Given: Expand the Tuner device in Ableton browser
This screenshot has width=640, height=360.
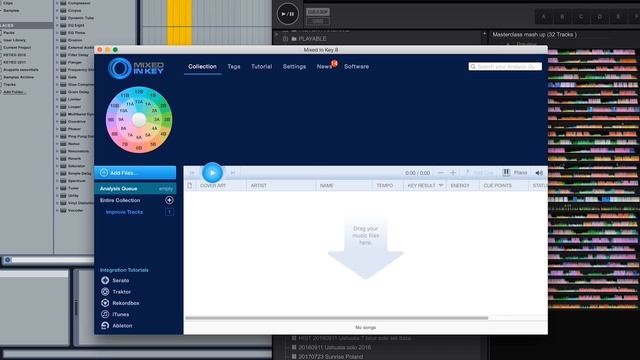Looking at the screenshot, I should pyautogui.click(x=57, y=188).
